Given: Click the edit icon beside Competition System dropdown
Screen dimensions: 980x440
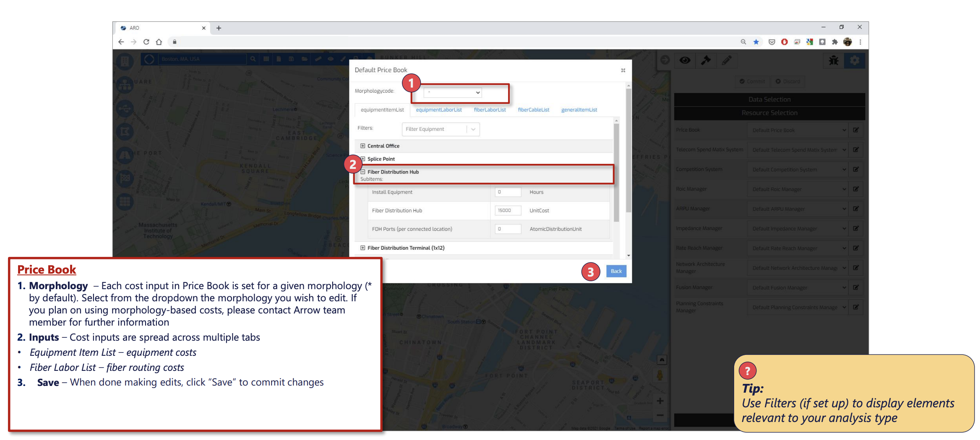Looking at the screenshot, I should (x=856, y=169).
